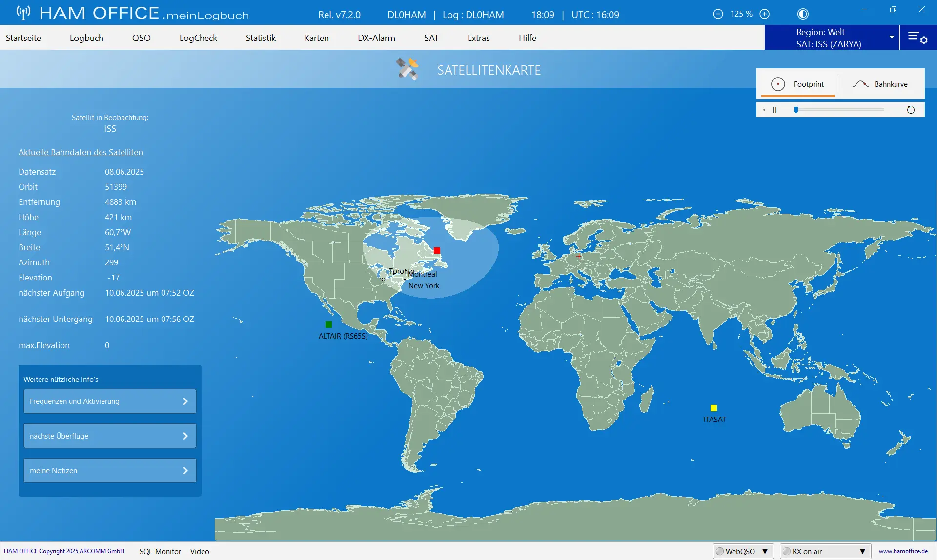Pause the satellite animation
The image size is (937, 560).
point(774,110)
